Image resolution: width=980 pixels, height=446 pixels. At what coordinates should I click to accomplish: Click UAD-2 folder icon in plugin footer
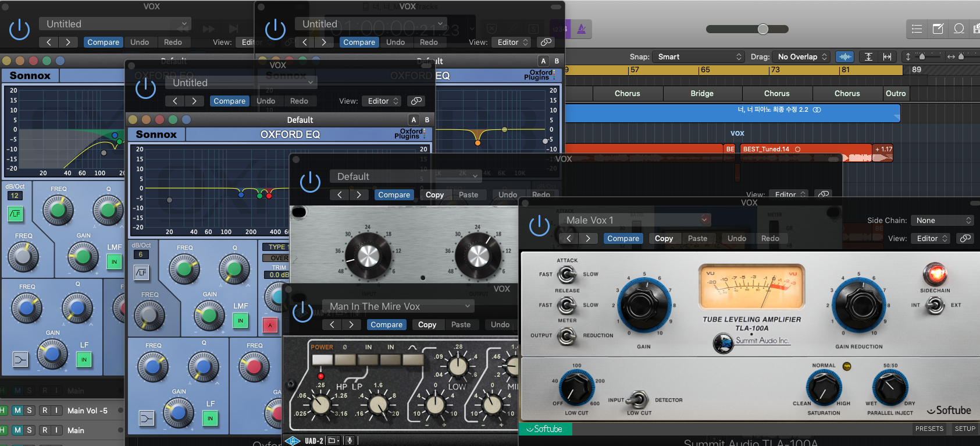pos(333,441)
